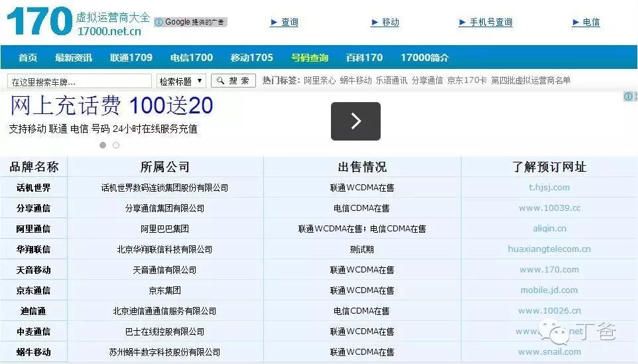638x364 pixels.
Task: Click the 查询 ad link
Action: (285, 23)
